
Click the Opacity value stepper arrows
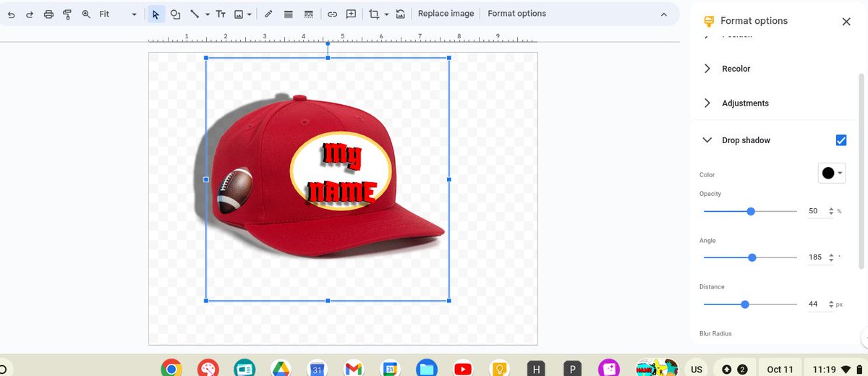point(830,211)
